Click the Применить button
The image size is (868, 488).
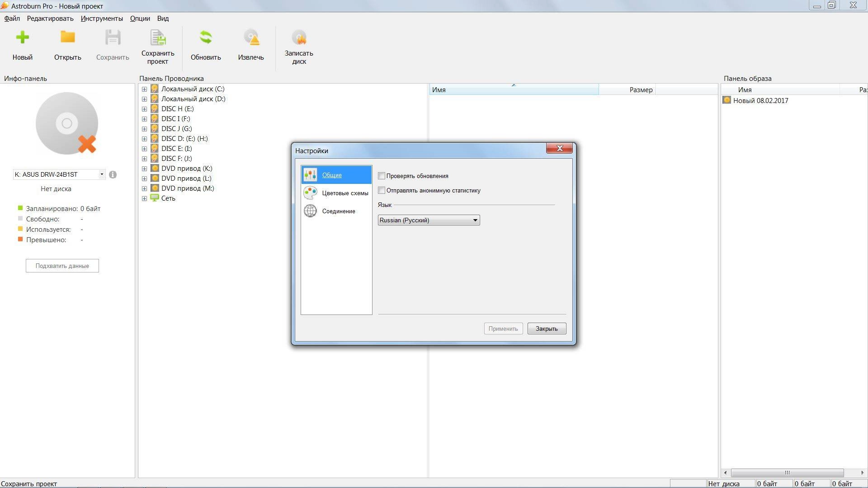(503, 328)
